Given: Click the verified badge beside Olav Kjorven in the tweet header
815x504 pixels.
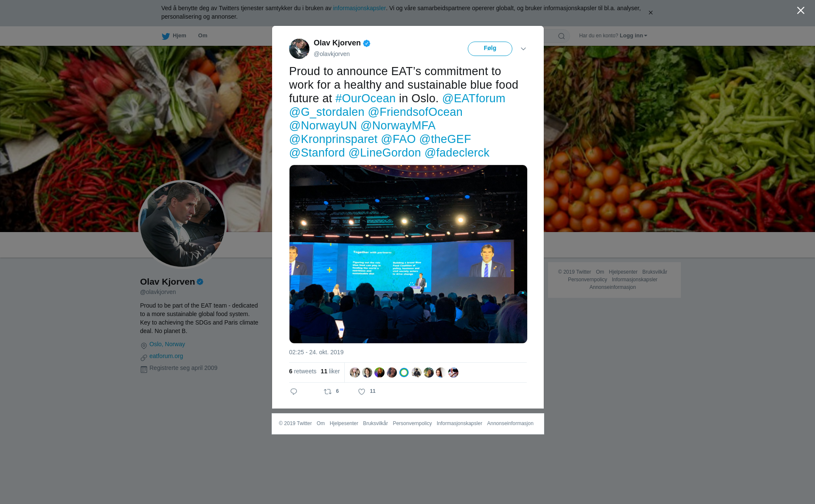Looking at the screenshot, I should point(367,43).
